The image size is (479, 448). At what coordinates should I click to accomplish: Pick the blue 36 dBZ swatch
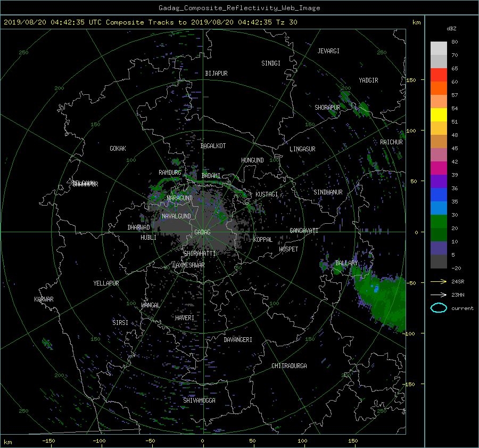click(439, 194)
